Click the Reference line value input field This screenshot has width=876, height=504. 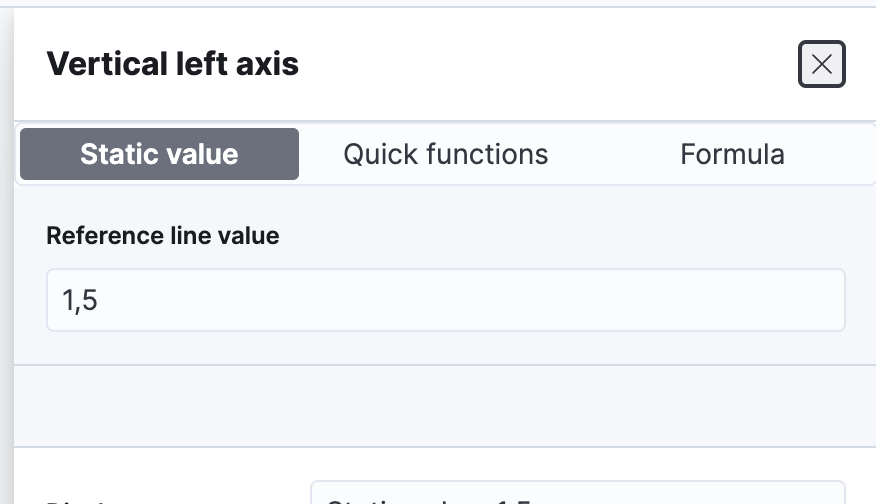[x=445, y=300]
